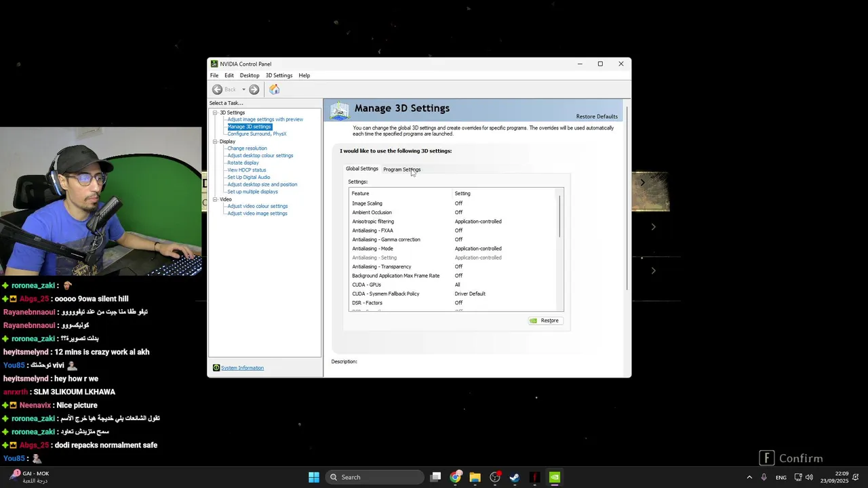This screenshot has height=488, width=868.
Task: Open Adjust image settings with preview
Action: 265,119
